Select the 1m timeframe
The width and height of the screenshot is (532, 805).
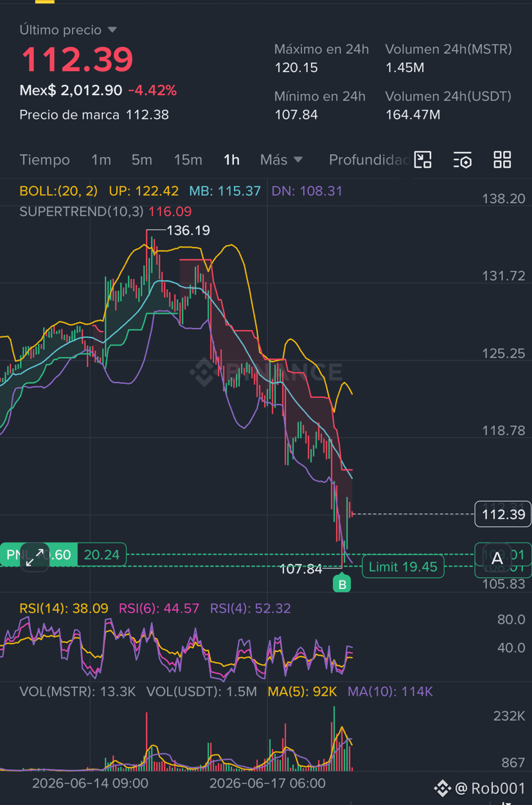point(101,159)
